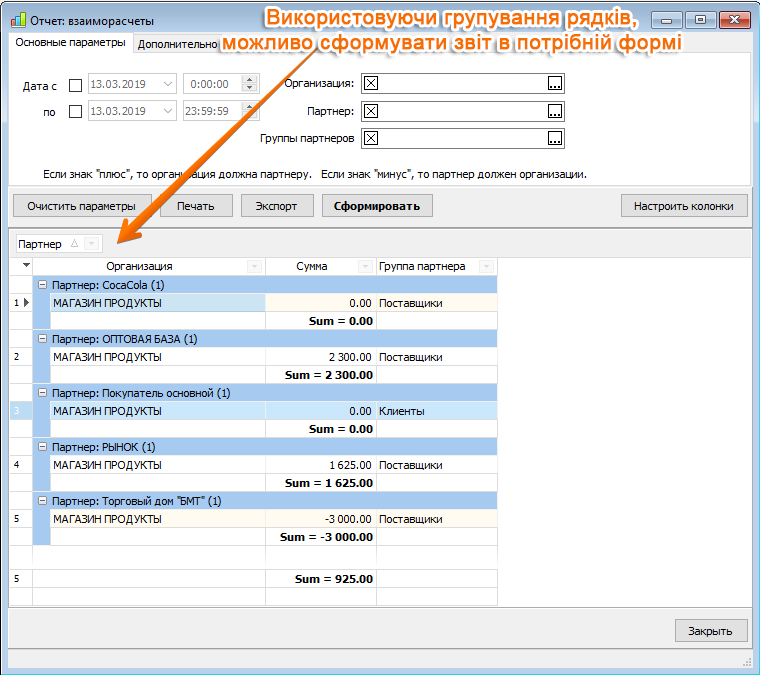Open Группы партнеров selection via ellipsis button
760x675 pixels.
(554, 139)
